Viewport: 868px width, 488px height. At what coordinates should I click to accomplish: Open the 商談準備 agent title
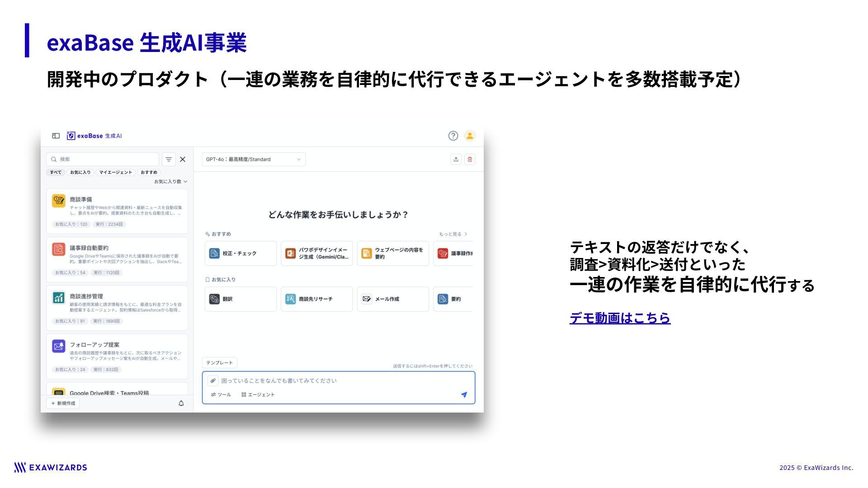(81, 199)
